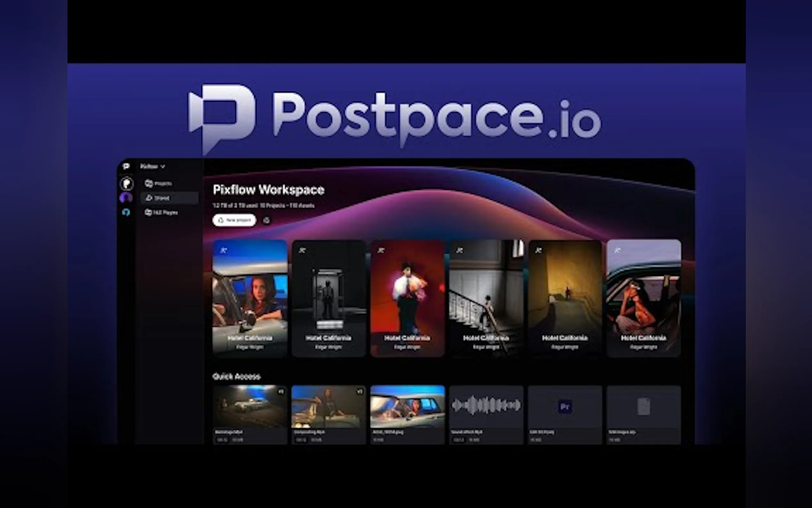Click the share icon beside New project button
This screenshot has height=508, width=812.
pyautogui.click(x=266, y=221)
